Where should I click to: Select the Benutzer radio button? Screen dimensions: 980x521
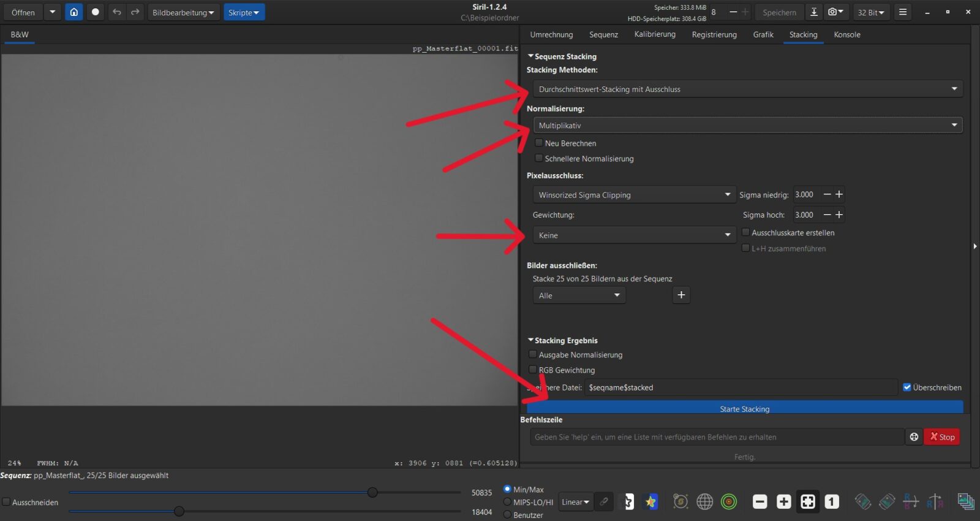click(507, 515)
